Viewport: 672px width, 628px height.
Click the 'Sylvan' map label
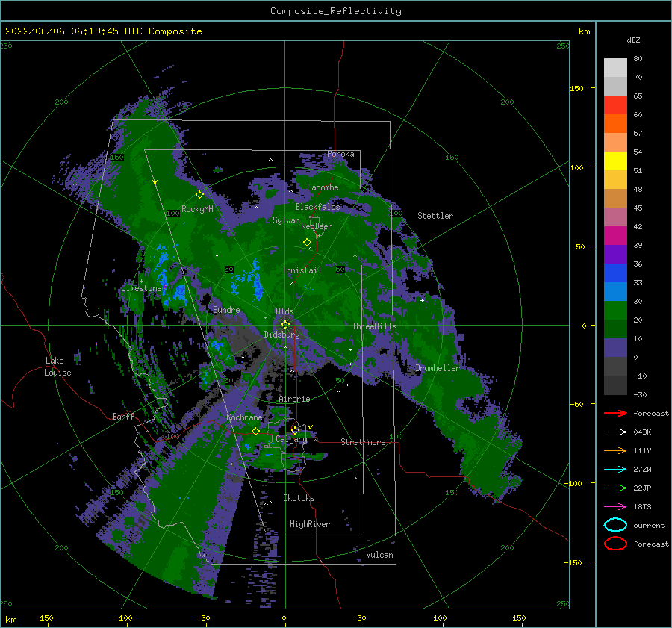coord(286,220)
